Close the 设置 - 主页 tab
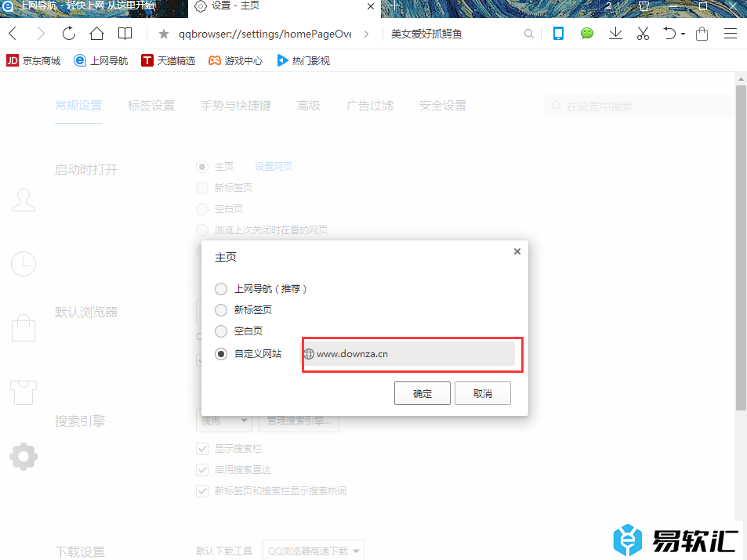The height and width of the screenshot is (560, 747). (x=371, y=7)
